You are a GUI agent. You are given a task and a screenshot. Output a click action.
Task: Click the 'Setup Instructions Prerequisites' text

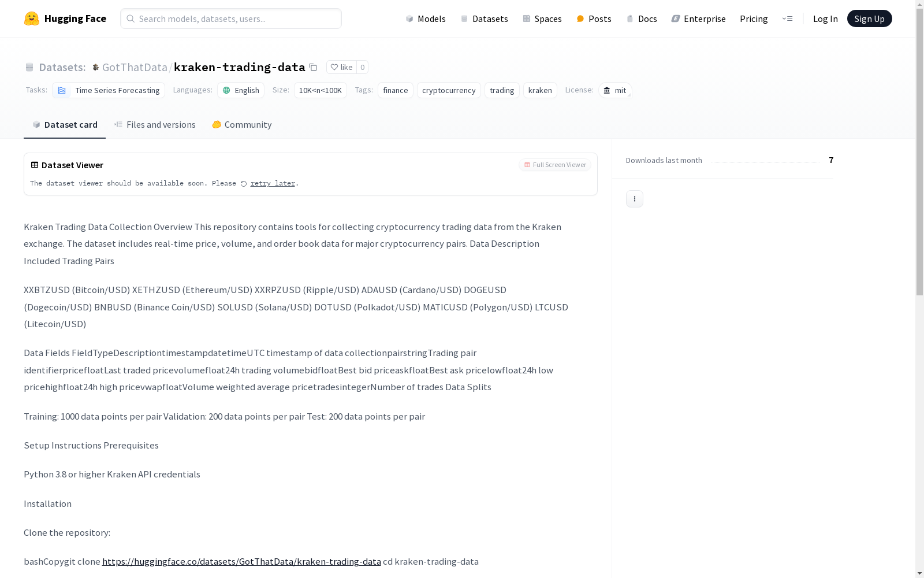click(91, 445)
